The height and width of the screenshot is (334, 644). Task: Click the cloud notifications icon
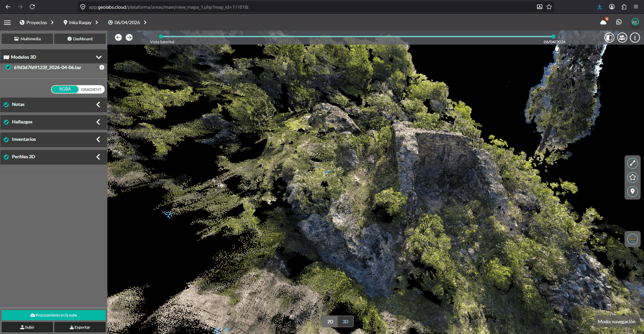pos(603,22)
